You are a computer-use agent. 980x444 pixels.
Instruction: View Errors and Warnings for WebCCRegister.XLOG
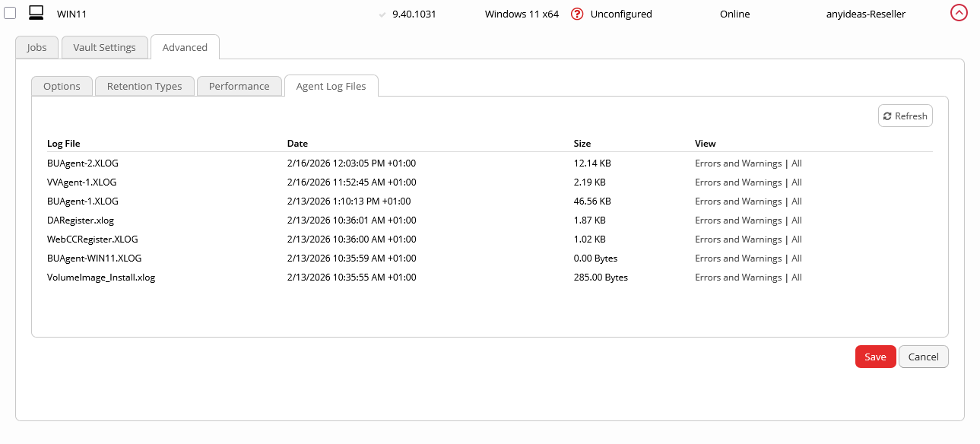(x=737, y=239)
